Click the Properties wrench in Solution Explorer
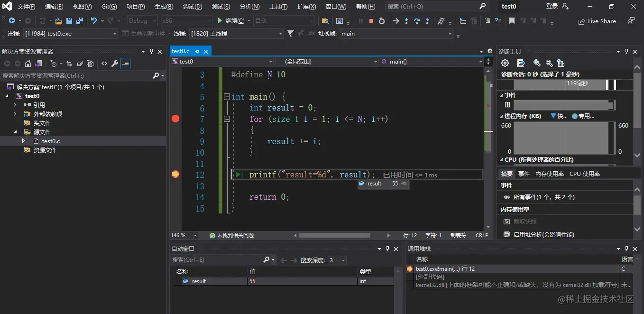The width and height of the screenshot is (644, 314). coord(114,64)
